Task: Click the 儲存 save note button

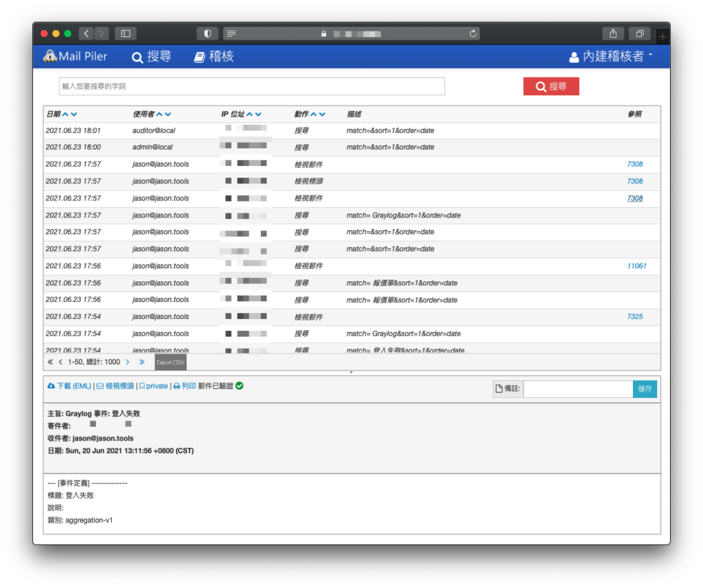Action: 645,388
